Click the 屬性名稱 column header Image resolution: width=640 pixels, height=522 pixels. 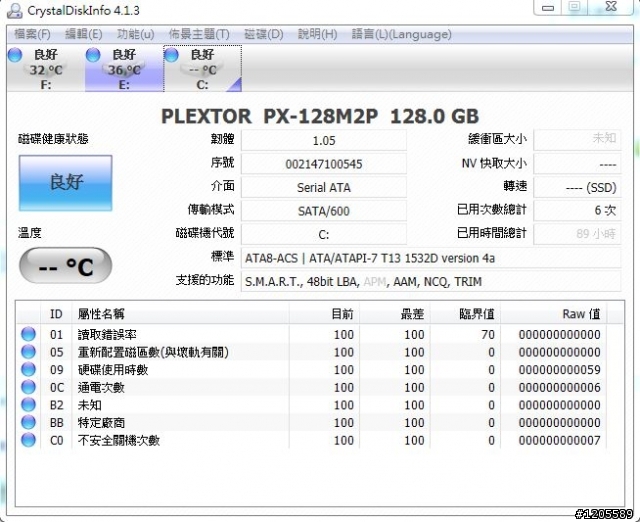[181, 313]
